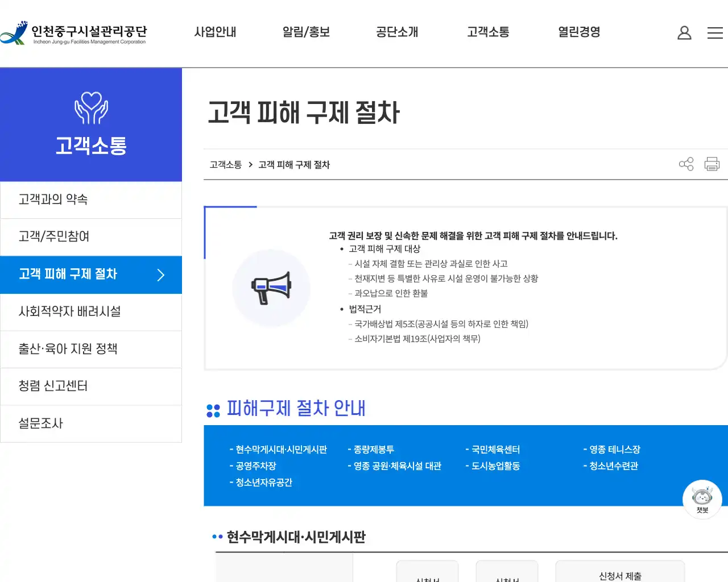Open the hamburger menu icon
Screen dimensions: 728x582
coord(715,33)
